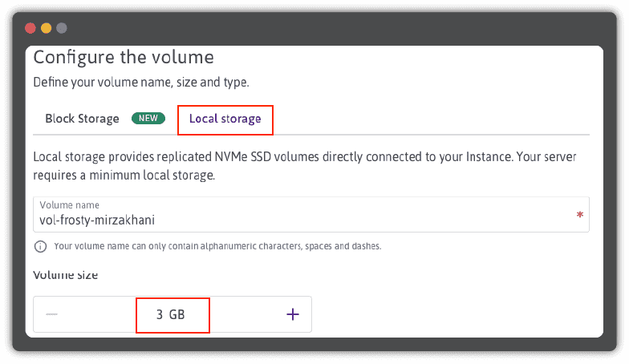Click the Configure the volume heading
The width and height of the screenshot is (629, 364).
coord(124,58)
